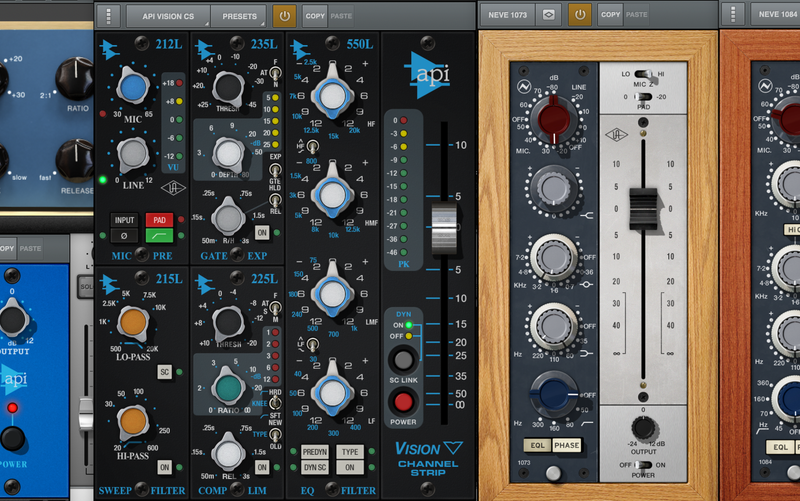The height and width of the screenshot is (501, 800).
Task: Click the teal RATIO knob on the 225L
Action: [228, 388]
